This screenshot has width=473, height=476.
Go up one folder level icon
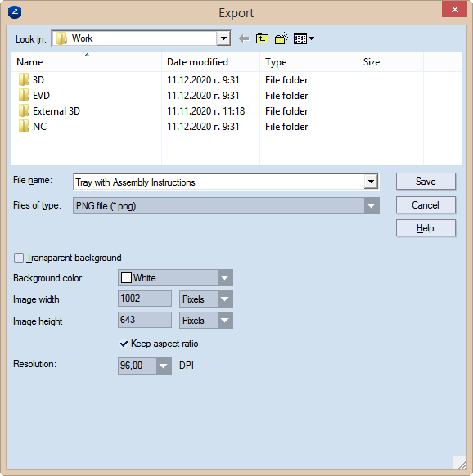(x=262, y=38)
